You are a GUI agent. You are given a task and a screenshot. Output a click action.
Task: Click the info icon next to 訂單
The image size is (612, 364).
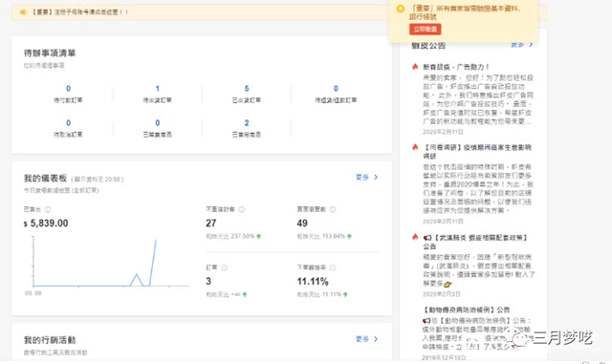pos(224,268)
